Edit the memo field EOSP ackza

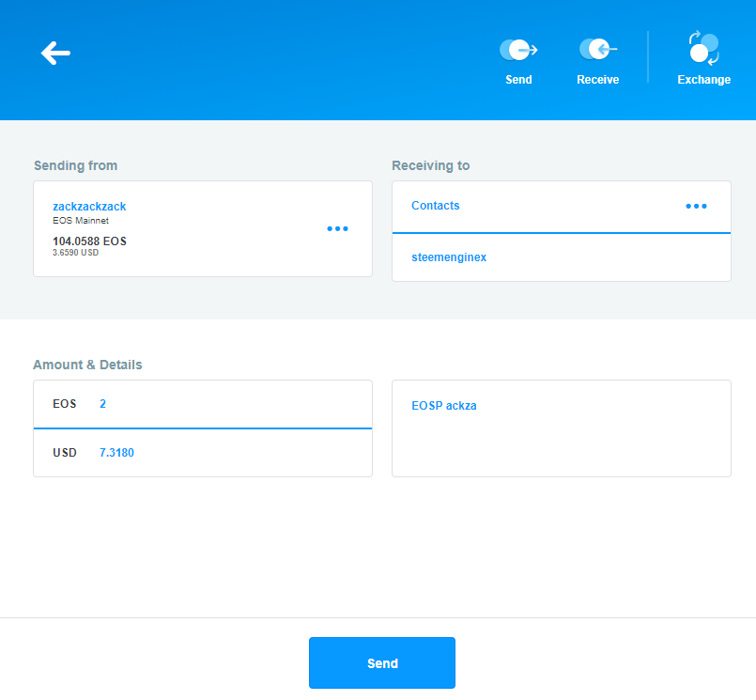pyautogui.click(x=562, y=428)
